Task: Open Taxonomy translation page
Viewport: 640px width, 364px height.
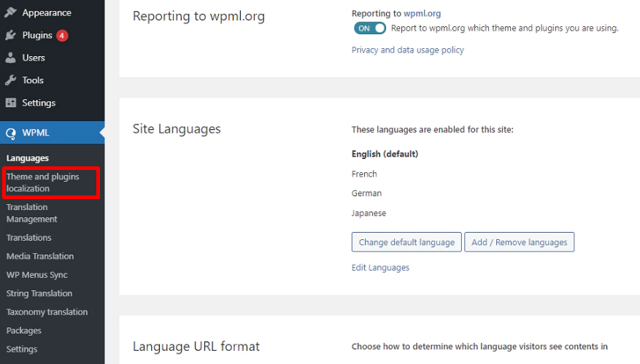Action: (x=47, y=312)
